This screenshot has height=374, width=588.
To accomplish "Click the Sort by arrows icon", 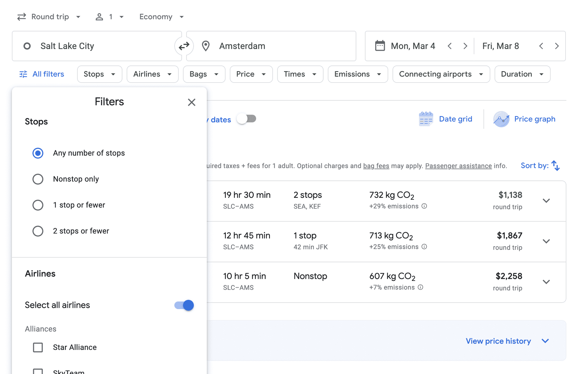I will tap(555, 166).
